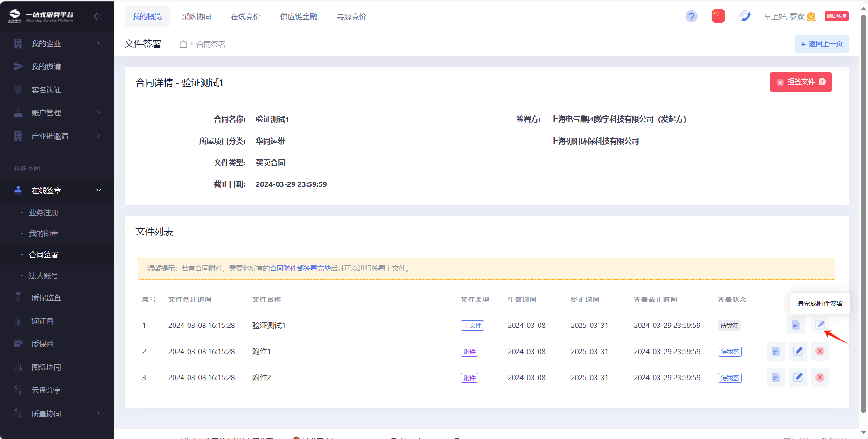Click the customer service phone icon
The height and width of the screenshot is (439, 868).
tap(745, 16)
